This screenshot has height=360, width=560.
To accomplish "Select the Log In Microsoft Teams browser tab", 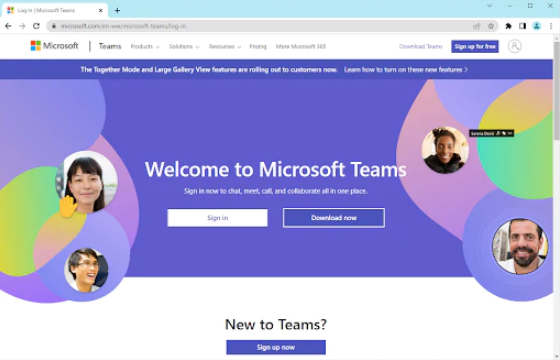I will pyautogui.click(x=54, y=10).
